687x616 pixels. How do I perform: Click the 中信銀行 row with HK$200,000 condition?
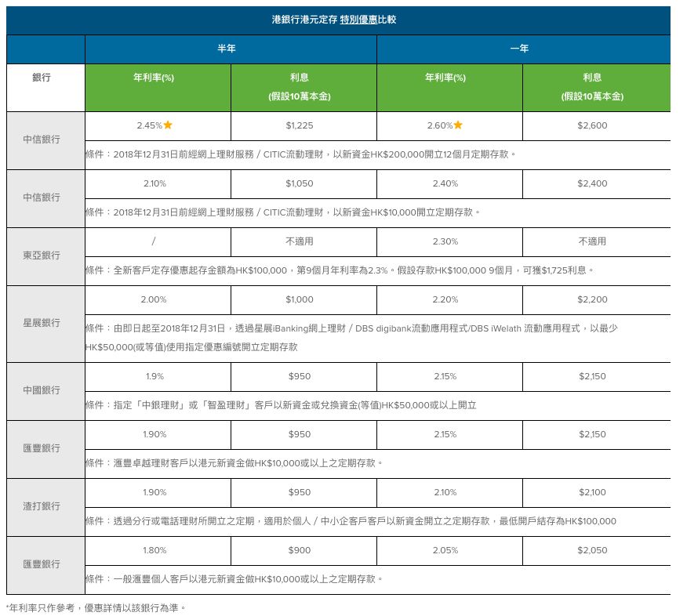(45, 140)
